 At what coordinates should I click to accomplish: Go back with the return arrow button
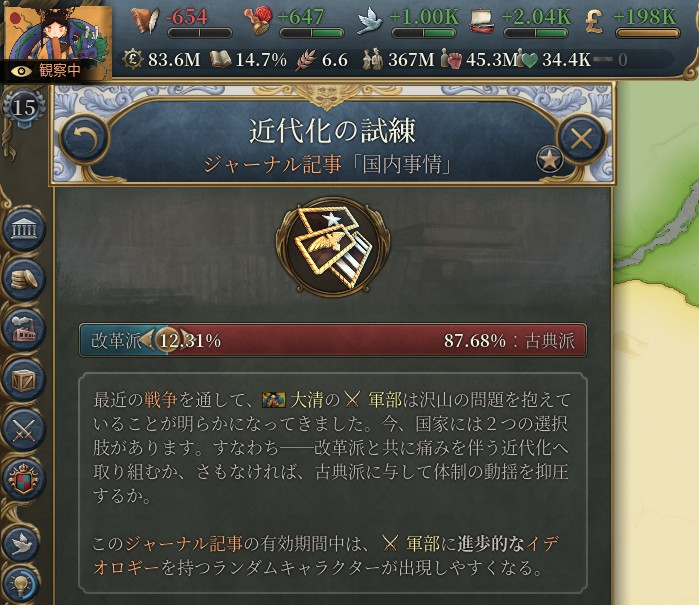[83, 139]
